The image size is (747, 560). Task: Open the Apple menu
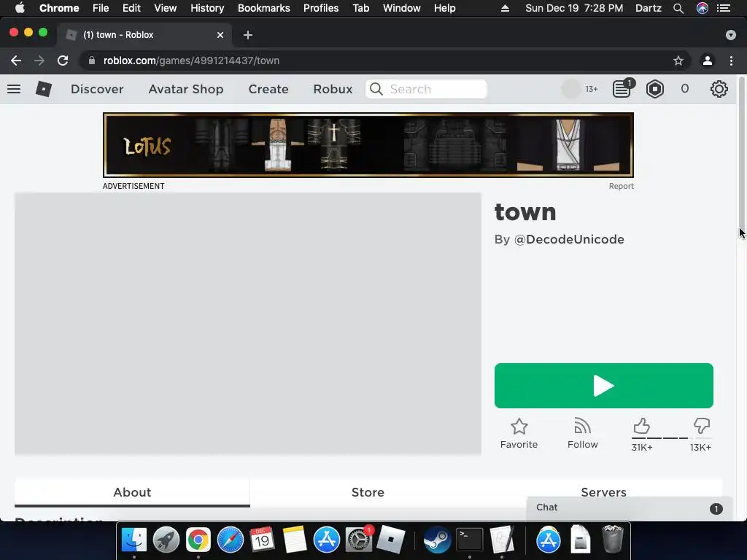coord(20,8)
